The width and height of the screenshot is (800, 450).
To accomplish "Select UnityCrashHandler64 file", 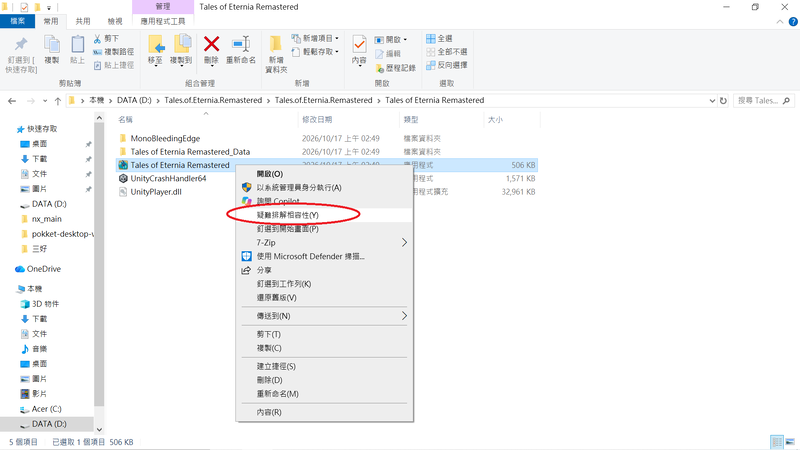I will [x=168, y=179].
